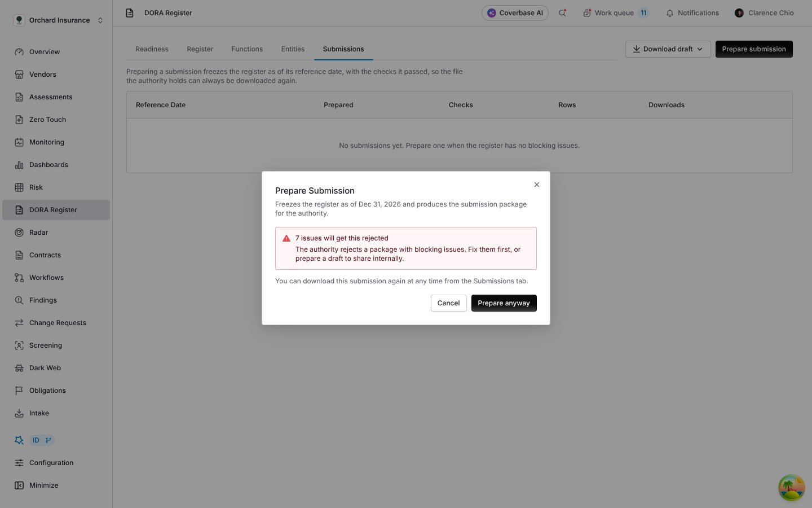Open the Download draft dropdown

click(668, 49)
